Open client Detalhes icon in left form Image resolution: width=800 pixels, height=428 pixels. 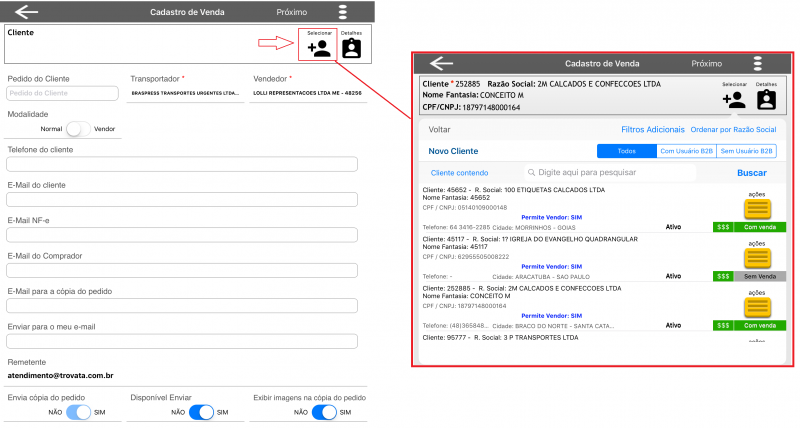point(351,47)
